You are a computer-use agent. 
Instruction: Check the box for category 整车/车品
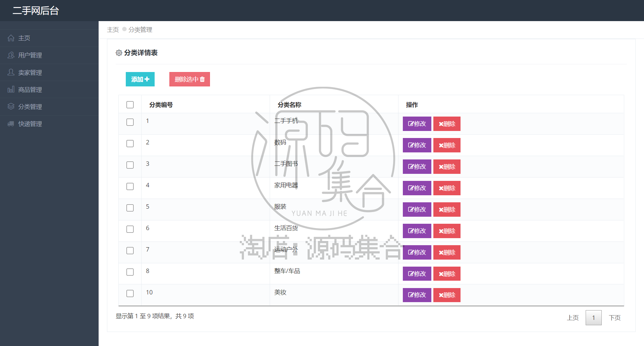click(x=130, y=272)
